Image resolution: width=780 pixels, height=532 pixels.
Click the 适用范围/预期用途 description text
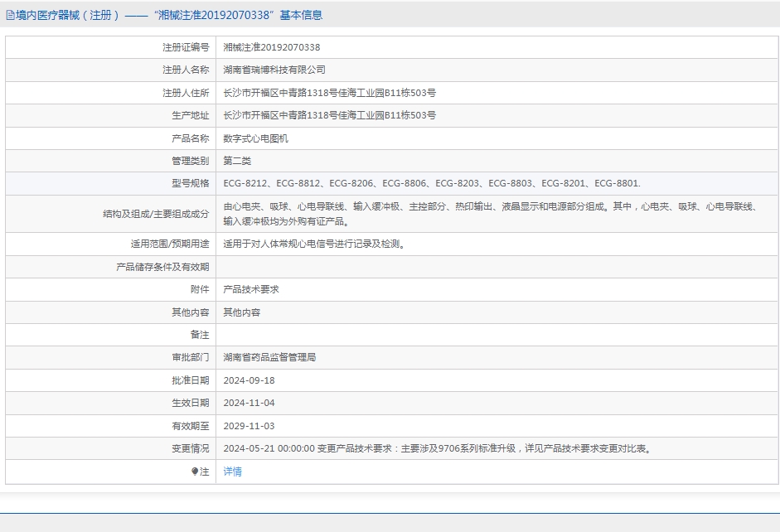(315, 244)
